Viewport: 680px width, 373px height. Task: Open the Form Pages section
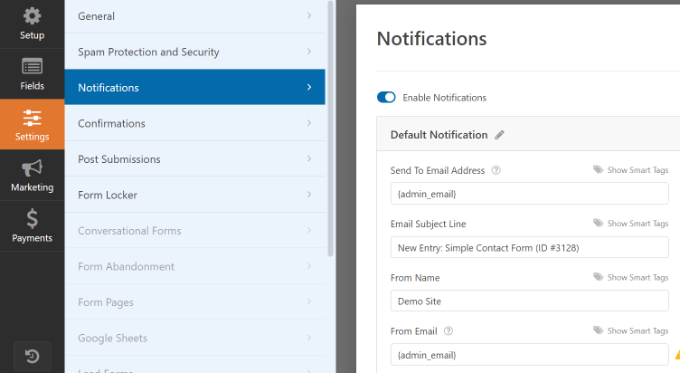tap(195, 302)
